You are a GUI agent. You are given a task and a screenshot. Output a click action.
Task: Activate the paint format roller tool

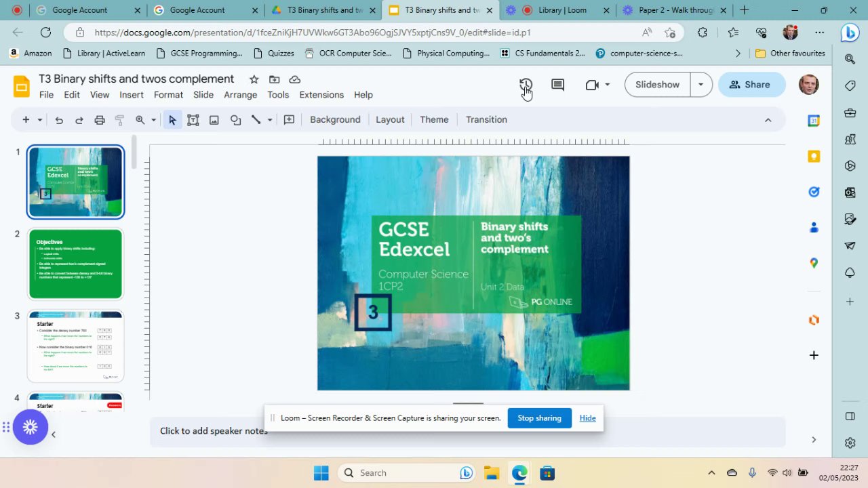[x=119, y=120]
